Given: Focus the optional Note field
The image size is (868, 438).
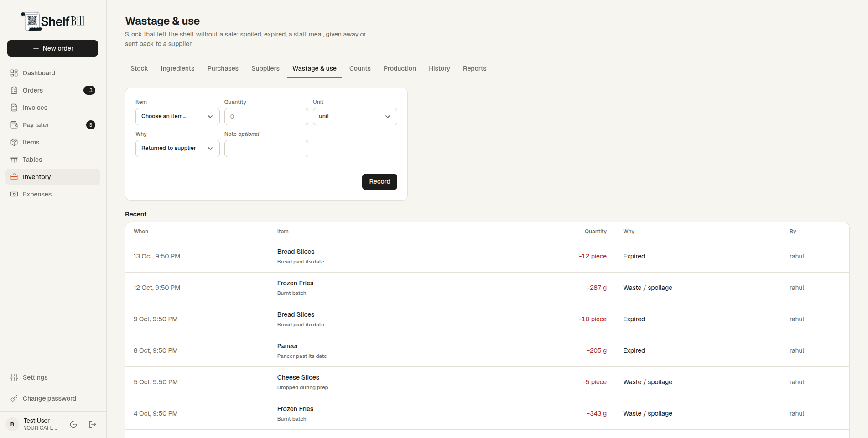Looking at the screenshot, I should [x=266, y=149].
